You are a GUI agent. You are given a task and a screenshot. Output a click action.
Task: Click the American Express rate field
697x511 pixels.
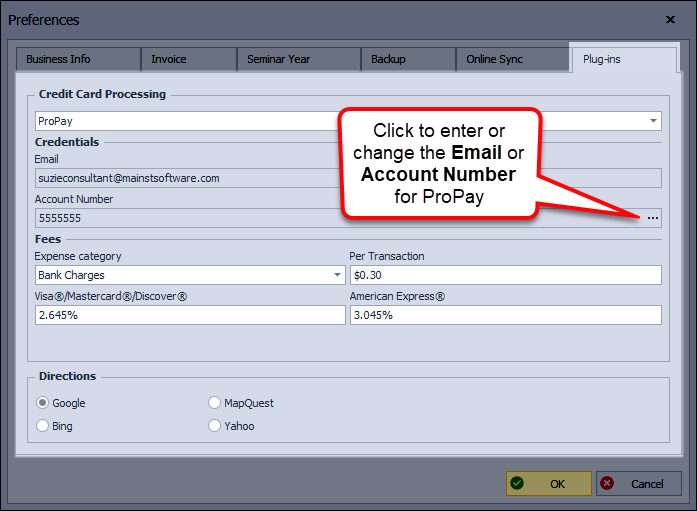point(506,315)
